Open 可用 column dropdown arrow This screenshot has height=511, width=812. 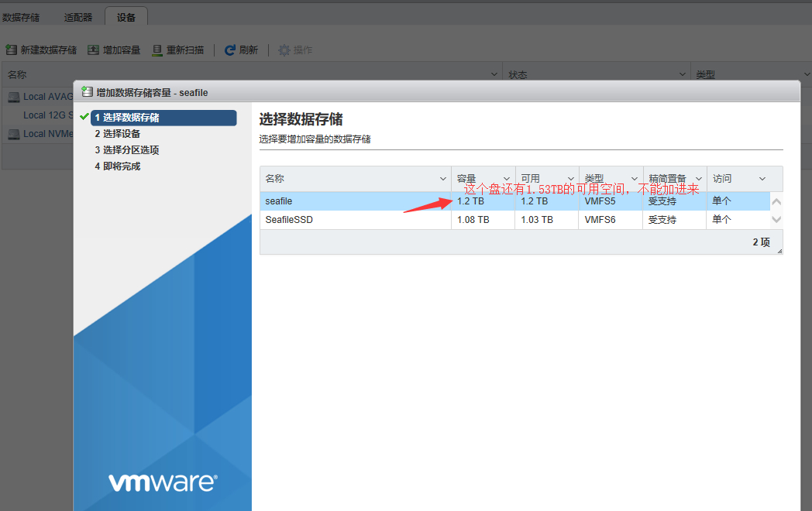click(571, 179)
